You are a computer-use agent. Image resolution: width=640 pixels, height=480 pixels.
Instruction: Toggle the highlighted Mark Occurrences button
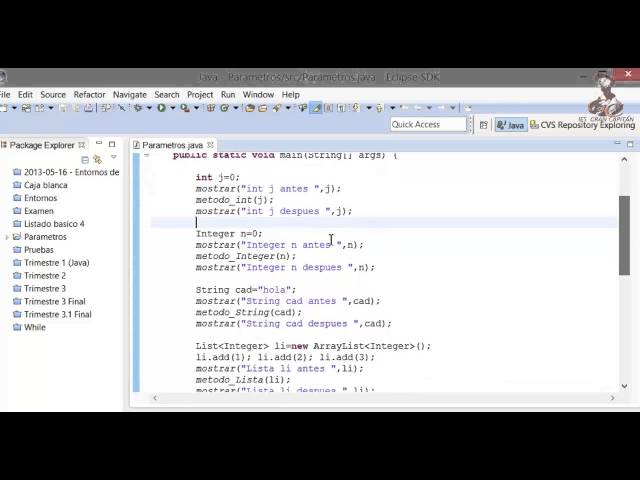pos(316,108)
